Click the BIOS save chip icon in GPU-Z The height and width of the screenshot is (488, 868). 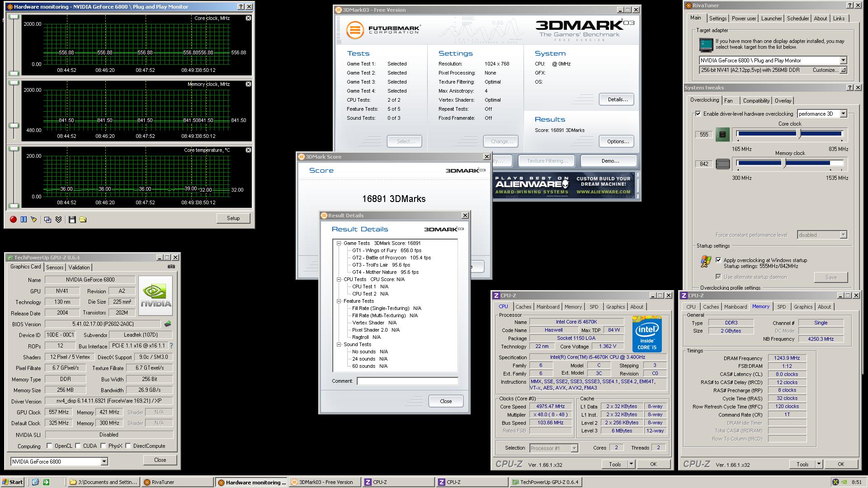(x=168, y=324)
